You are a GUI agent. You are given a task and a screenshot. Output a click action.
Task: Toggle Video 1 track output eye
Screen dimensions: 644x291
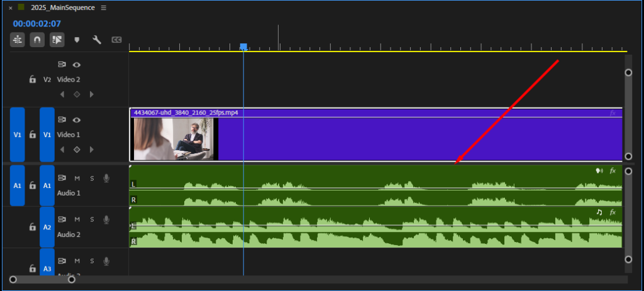click(x=76, y=120)
